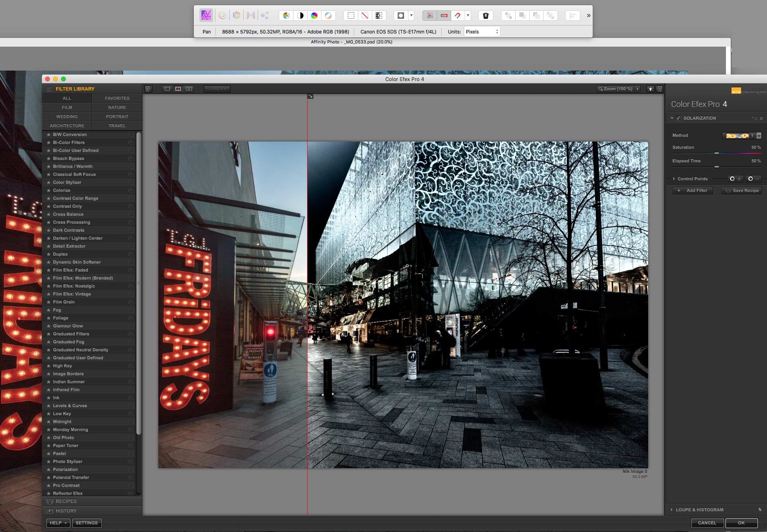Viewport: 767px width, 532px height.
Task: Show more toolbar items via double chevron
Action: (x=588, y=16)
